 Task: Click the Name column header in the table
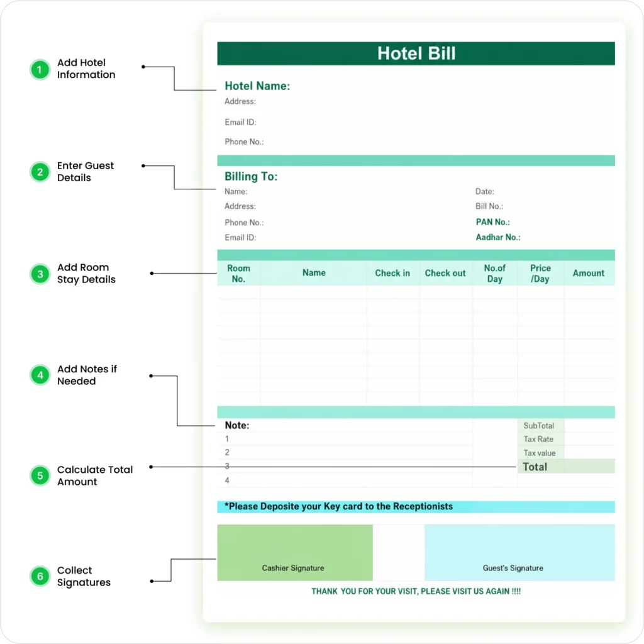[314, 273]
